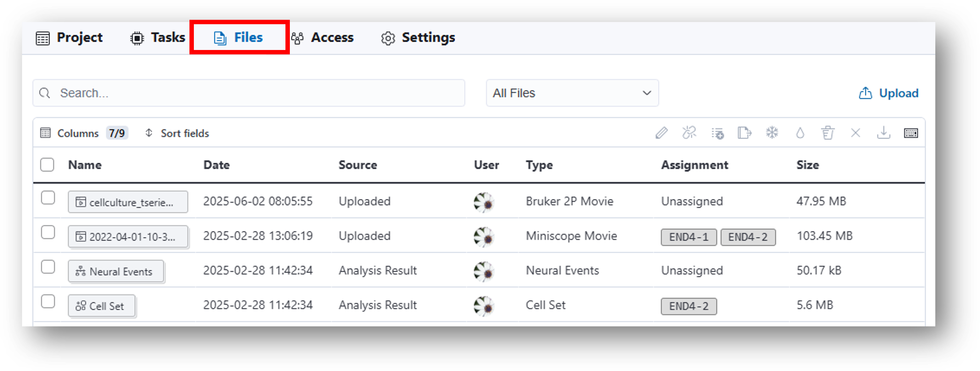Click the snowflake freeze icon
980x371 pixels.
772,133
